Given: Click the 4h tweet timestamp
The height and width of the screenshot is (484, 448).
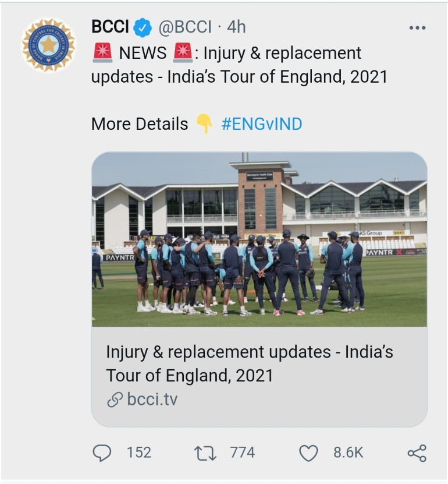Looking at the screenshot, I should [236, 27].
